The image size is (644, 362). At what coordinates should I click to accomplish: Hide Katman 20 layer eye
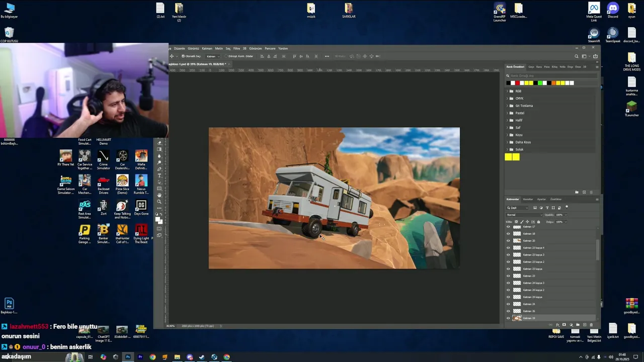click(x=508, y=241)
